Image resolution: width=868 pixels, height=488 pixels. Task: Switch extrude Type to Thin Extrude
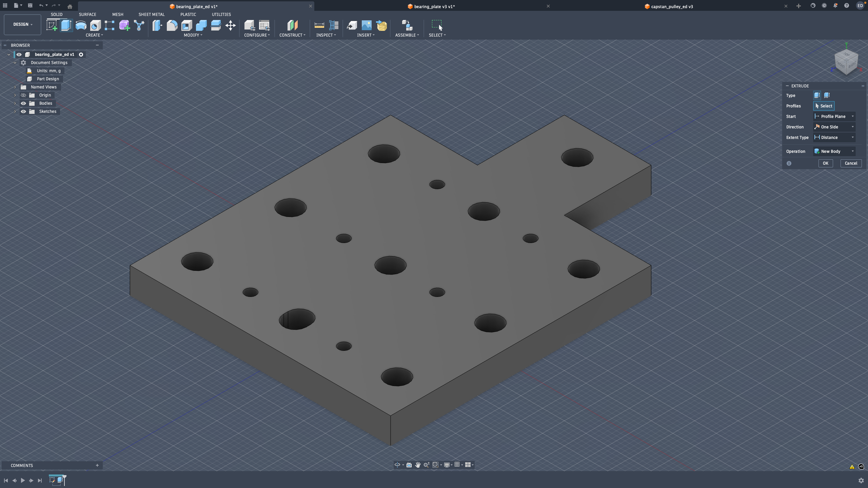click(826, 95)
